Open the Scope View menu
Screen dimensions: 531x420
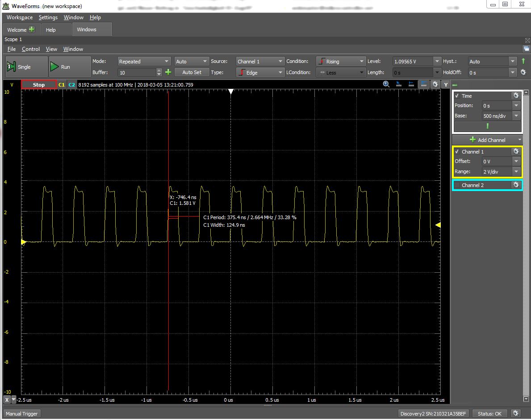click(x=51, y=49)
